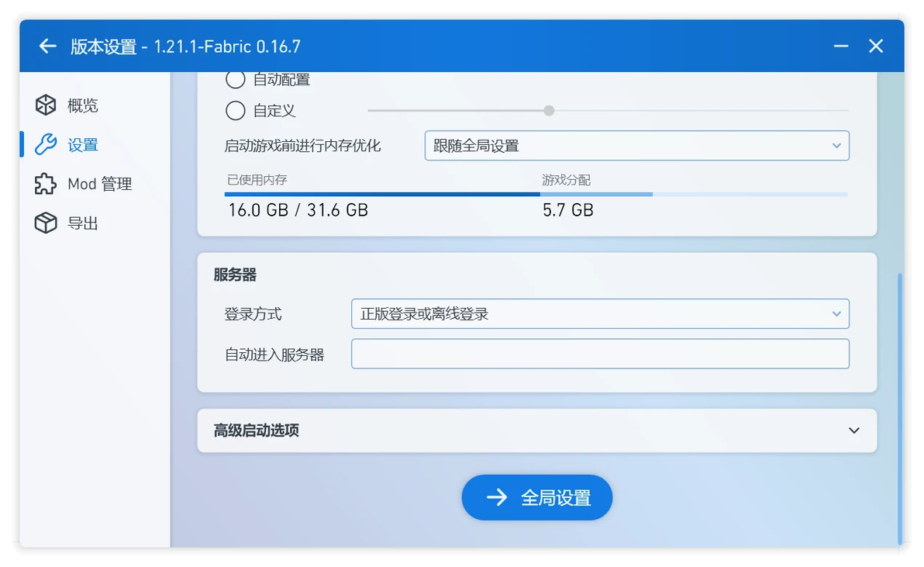Click the vertical scrollbar on the right
924x567 pixels.
pyautogui.click(x=900, y=409)
